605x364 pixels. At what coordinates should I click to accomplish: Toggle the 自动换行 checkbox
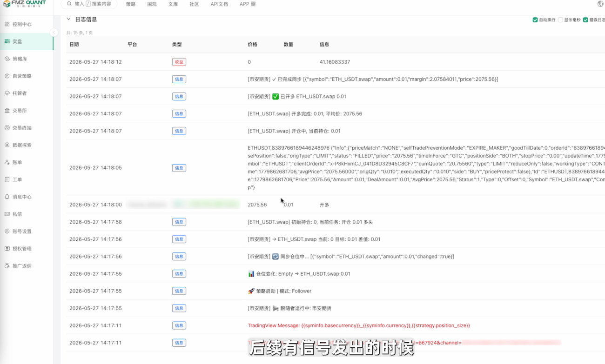click(x=535, y=20)
